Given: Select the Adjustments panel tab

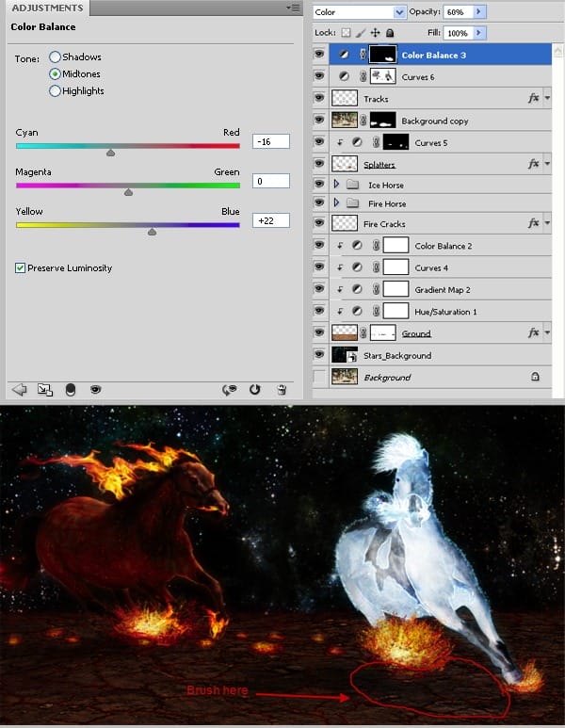Looking at the screenshot, I should coord(47,8).
